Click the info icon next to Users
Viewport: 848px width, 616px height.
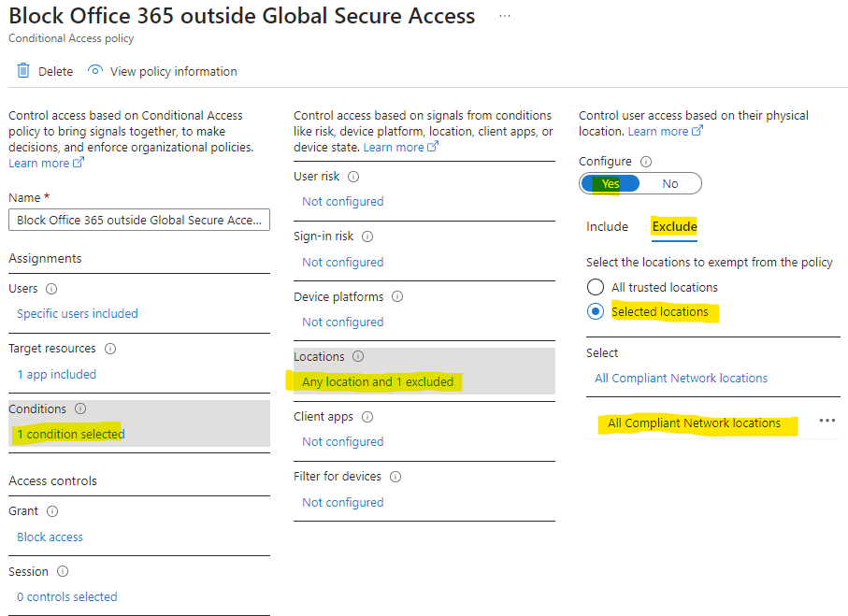point(51,289)
